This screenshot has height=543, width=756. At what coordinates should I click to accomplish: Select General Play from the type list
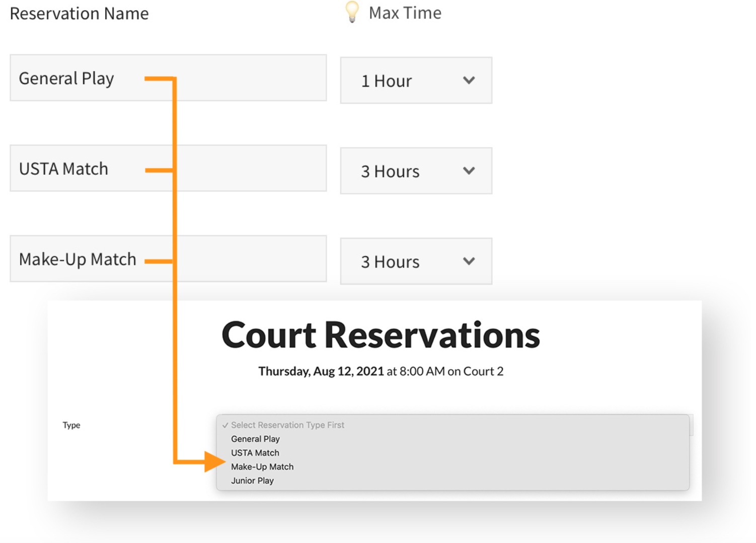(x=255, y=439)
